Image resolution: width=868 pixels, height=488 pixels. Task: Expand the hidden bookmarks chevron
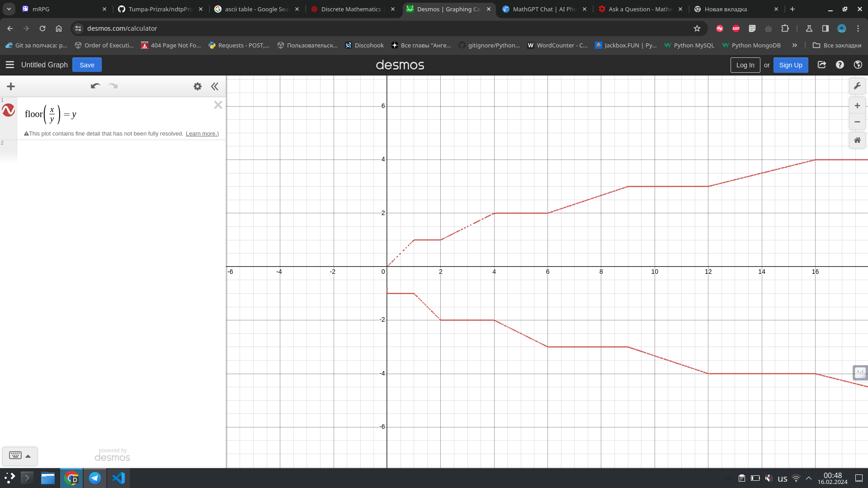794,45
